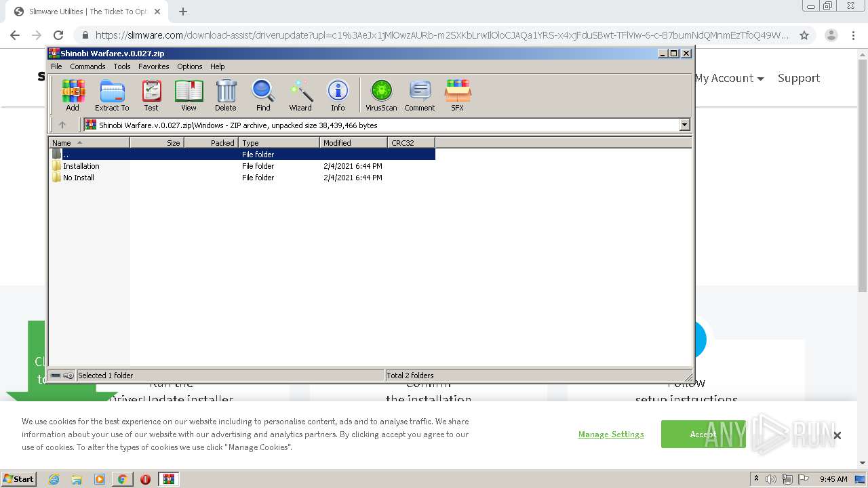Open the Tools menu
The height and width of the screenshot is (488, 868).
point(122,66)
